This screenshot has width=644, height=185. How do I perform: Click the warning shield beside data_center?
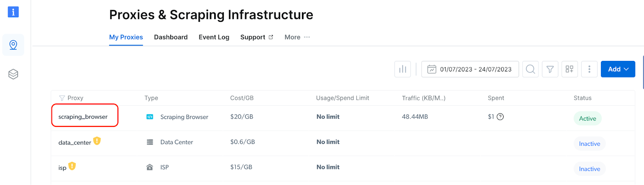[97, 141]
